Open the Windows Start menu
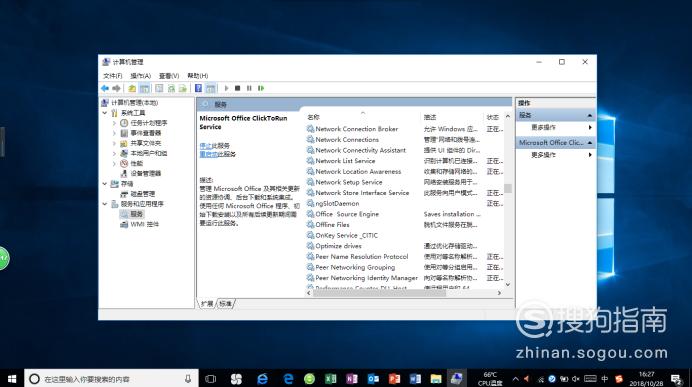 (12, 379)
